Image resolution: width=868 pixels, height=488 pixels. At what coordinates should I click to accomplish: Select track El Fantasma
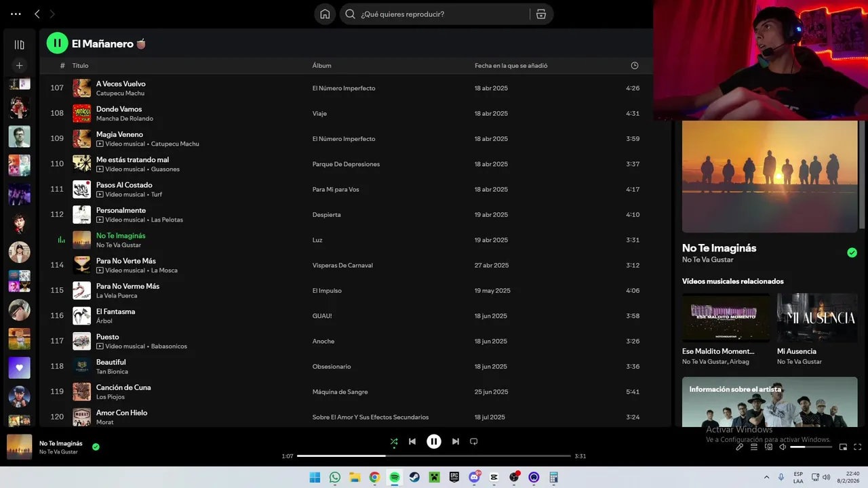point(115,311)
